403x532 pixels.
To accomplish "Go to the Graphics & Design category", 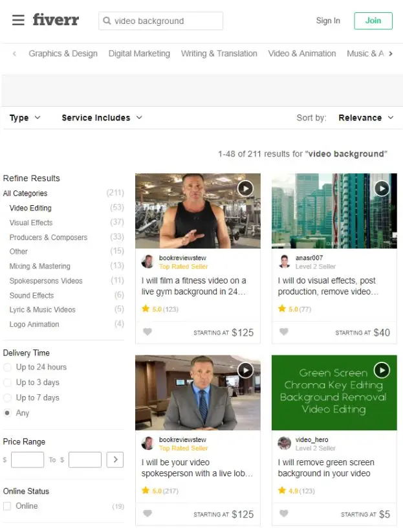I will 63,54.
